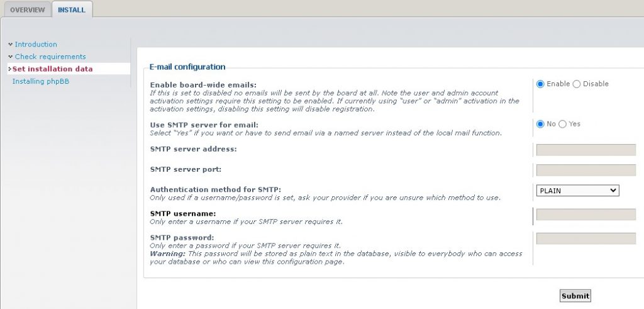Click the arrow marker beside Set installation data

click(x=9, y=69)
